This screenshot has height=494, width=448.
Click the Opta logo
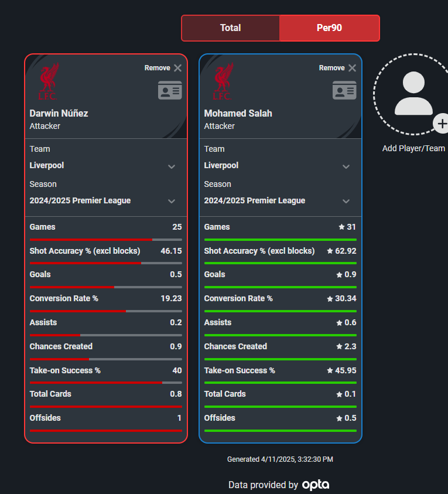pyautogui.click(x=316, y=485)
